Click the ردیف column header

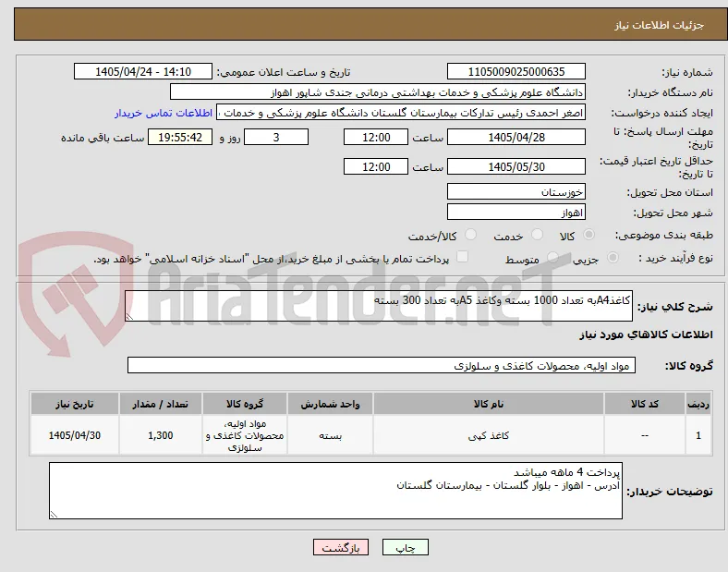pyautogui.click(x=698, y=404)
